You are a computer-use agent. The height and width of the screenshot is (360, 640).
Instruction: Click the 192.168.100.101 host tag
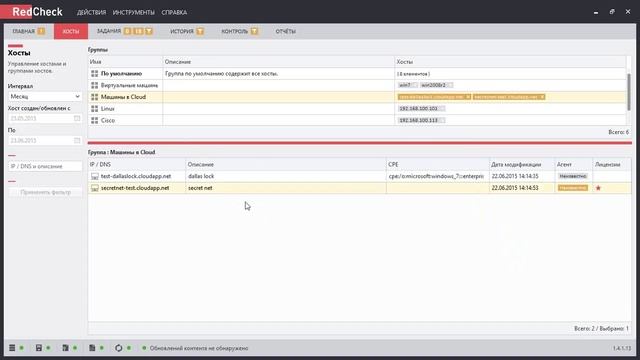click(x=421, y=109)
